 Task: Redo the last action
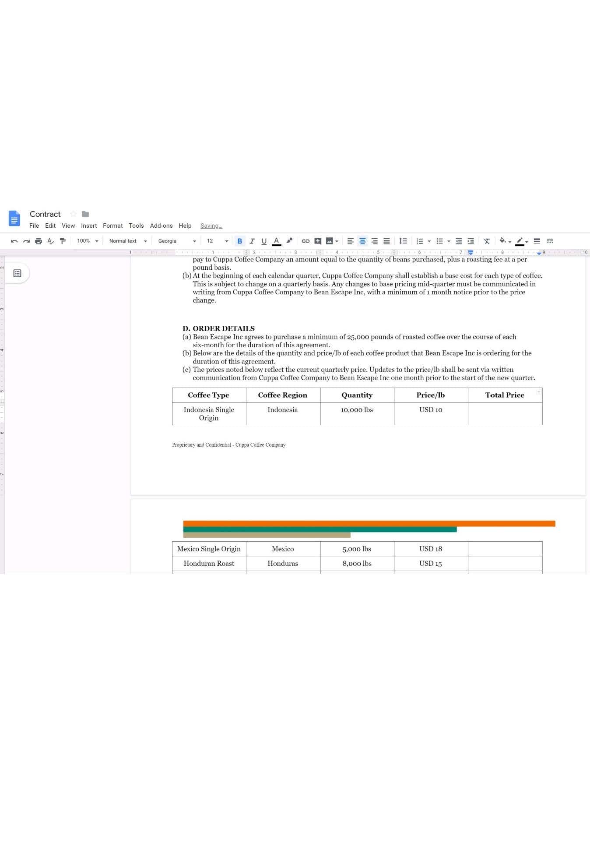(x=27, y=241)
